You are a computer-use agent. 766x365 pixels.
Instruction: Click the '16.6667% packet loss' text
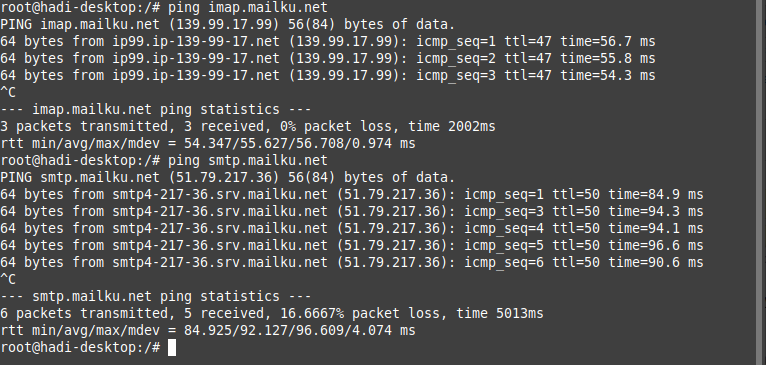tap(360, 314)
